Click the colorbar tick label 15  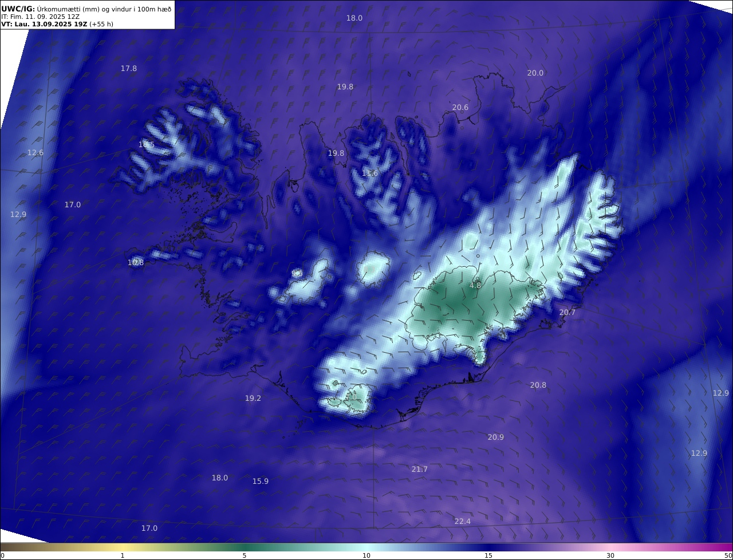488,555
